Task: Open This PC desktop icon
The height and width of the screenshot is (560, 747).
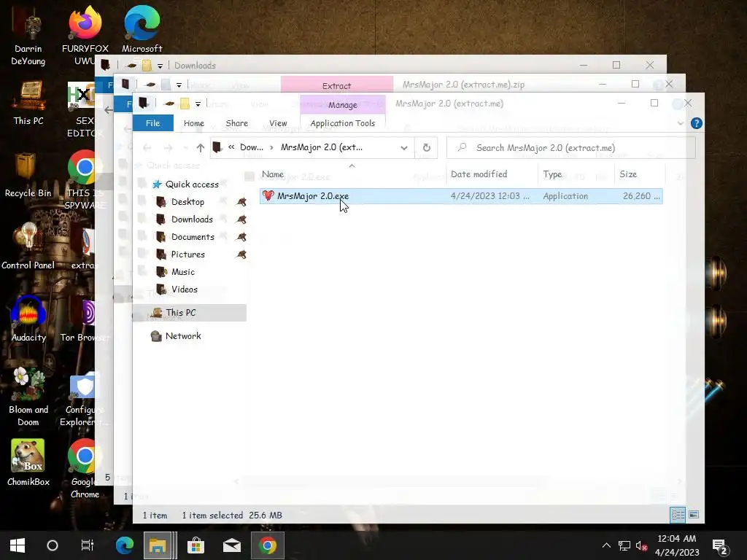Action: [28, 102]
